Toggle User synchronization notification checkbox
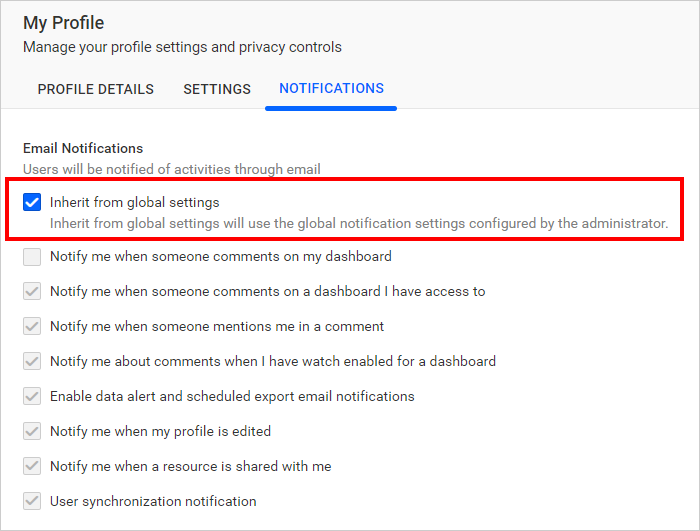The height and width of the screenshot is (531, 700). coord(32,501)
